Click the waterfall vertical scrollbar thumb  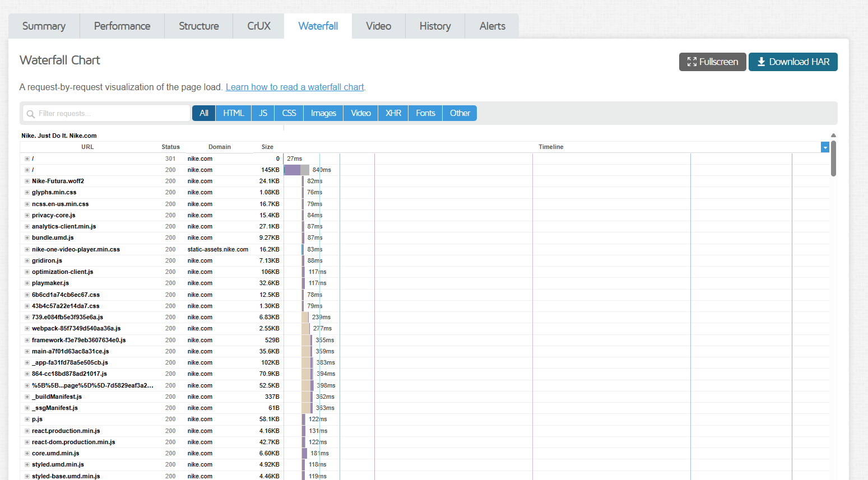pos(833,159)
